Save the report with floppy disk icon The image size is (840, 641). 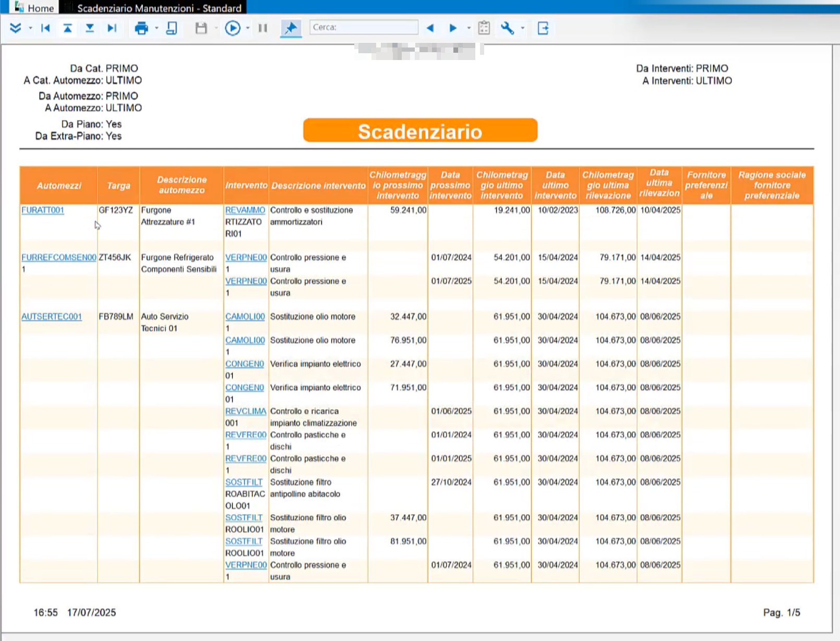point(201,28)
